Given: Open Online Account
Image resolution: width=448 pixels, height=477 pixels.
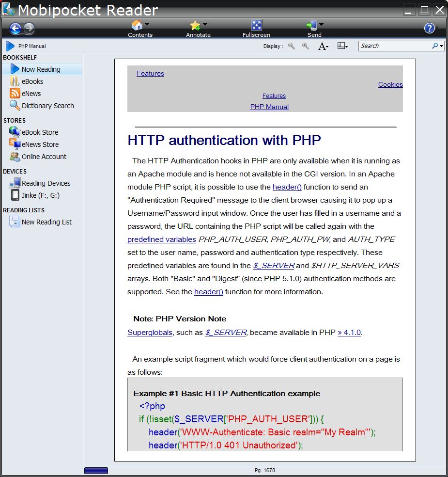Looking at the screenshot, I should click(x=44, y=157).
